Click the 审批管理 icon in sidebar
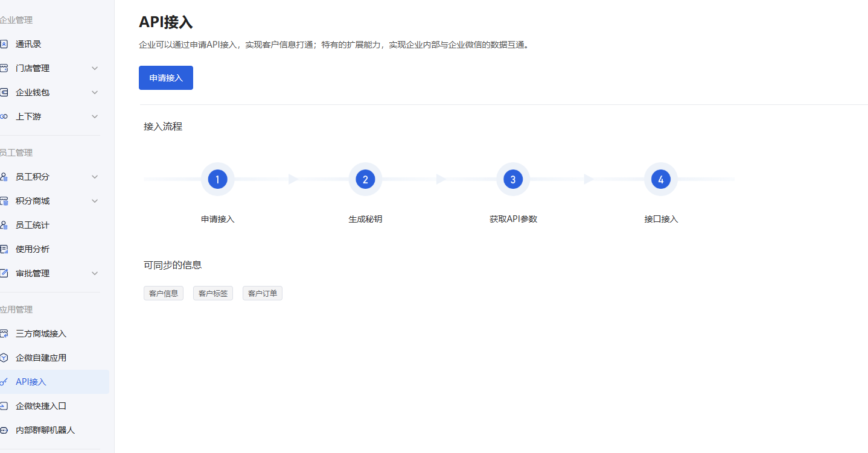This screenshot has height=453, width=868. tap(4, 273)
